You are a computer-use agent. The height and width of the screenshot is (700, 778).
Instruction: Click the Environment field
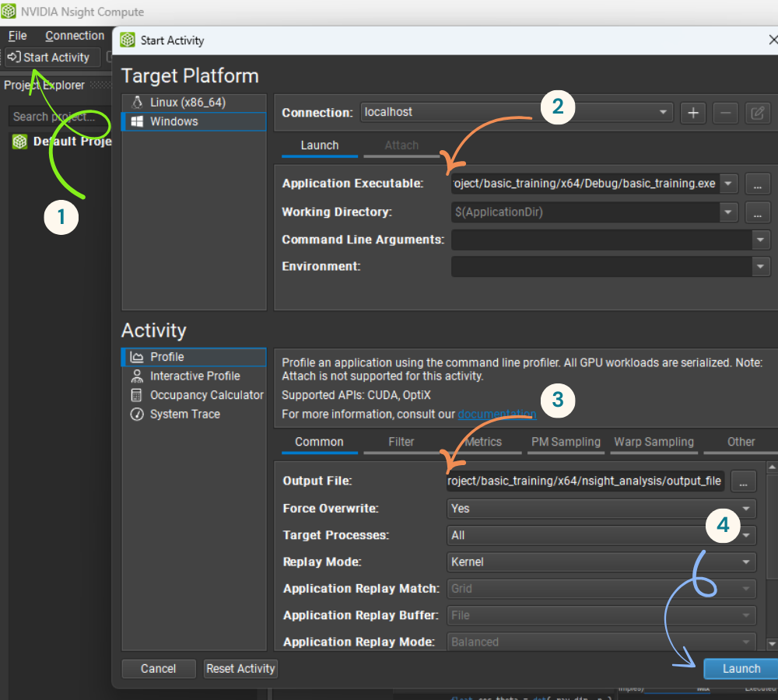[x=601, y=267]
